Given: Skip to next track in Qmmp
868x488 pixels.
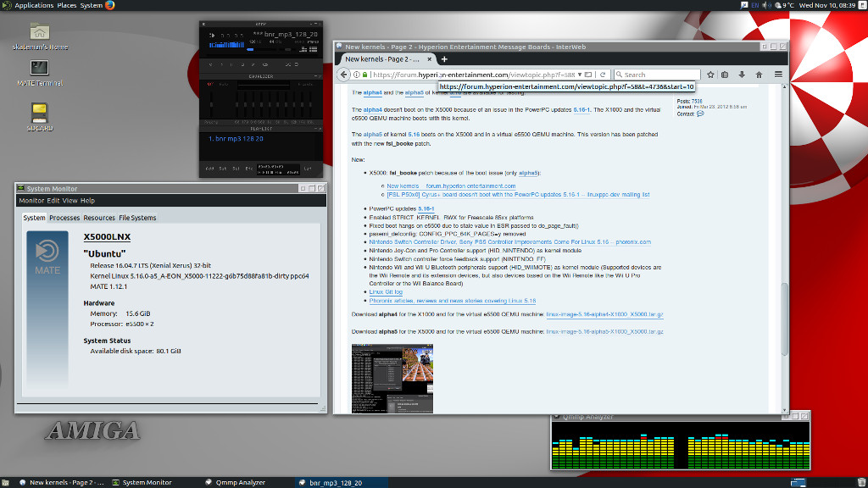Looking at the screenshot, I should pyautogui.click(x=253, y=64).
